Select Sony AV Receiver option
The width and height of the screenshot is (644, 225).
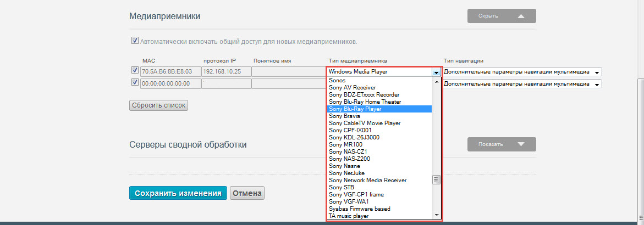[379, 88]
